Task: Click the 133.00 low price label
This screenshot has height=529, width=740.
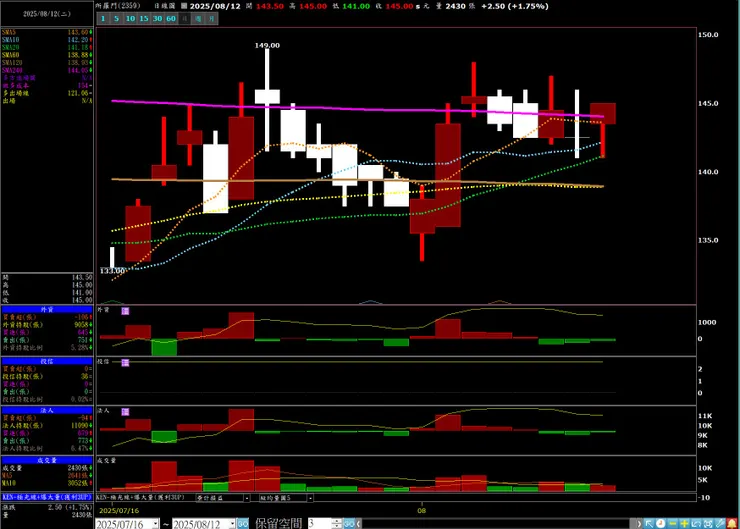Action: point(112,271)
